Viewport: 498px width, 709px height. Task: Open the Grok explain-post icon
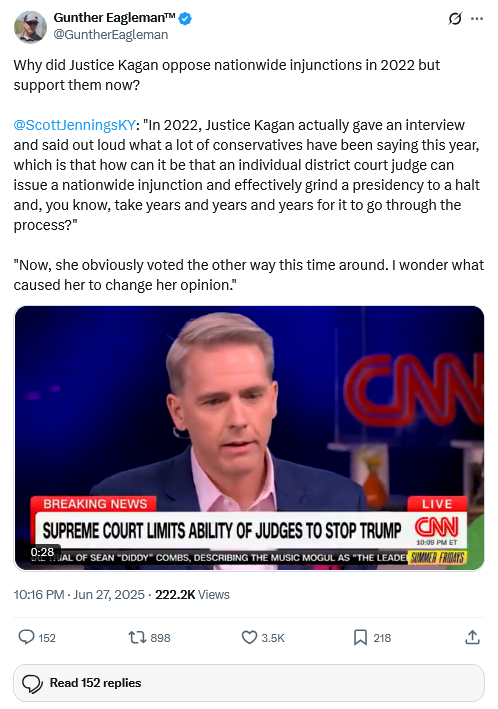click(x=455, y=19)
